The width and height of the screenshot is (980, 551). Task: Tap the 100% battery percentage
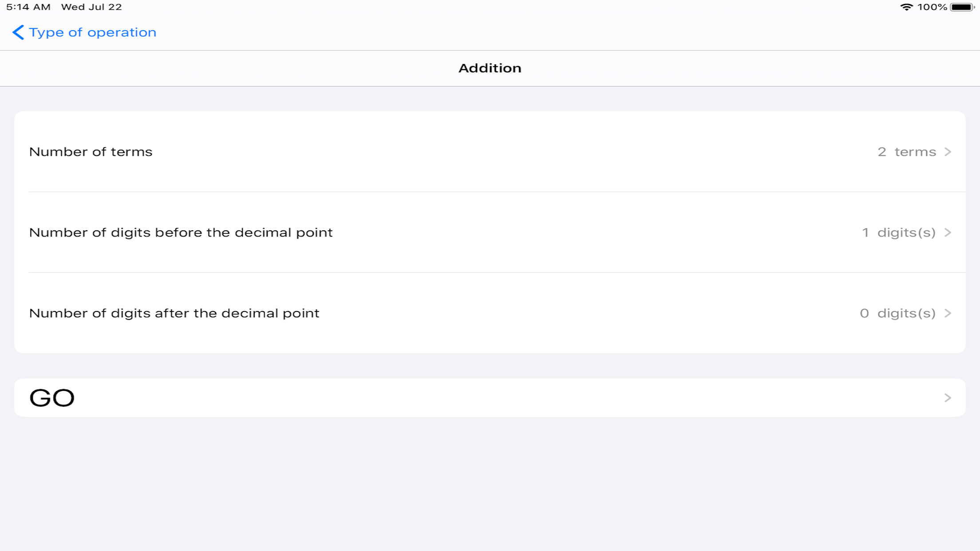tap(932, 7)
